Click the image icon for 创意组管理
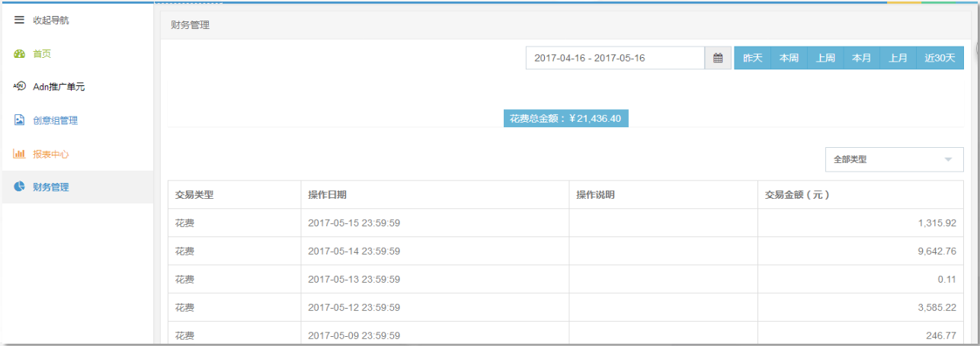 click(x=20, y=120)
